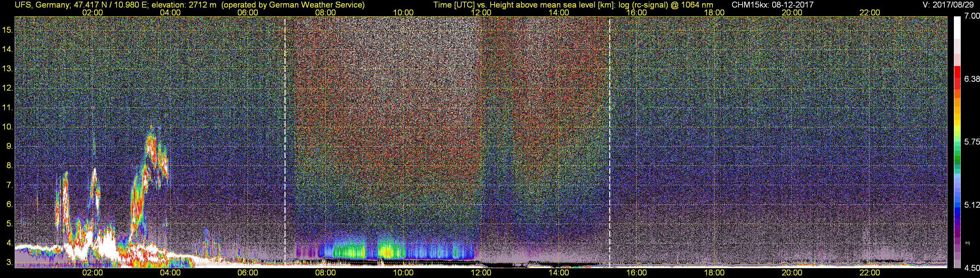Select the 08:00 label on the bottom time axis

326,273
